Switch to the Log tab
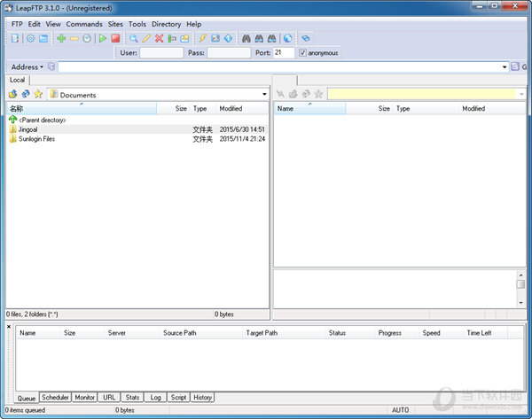Image resolution: width=532 pixels, height=419 pixels. coord(155,397)
